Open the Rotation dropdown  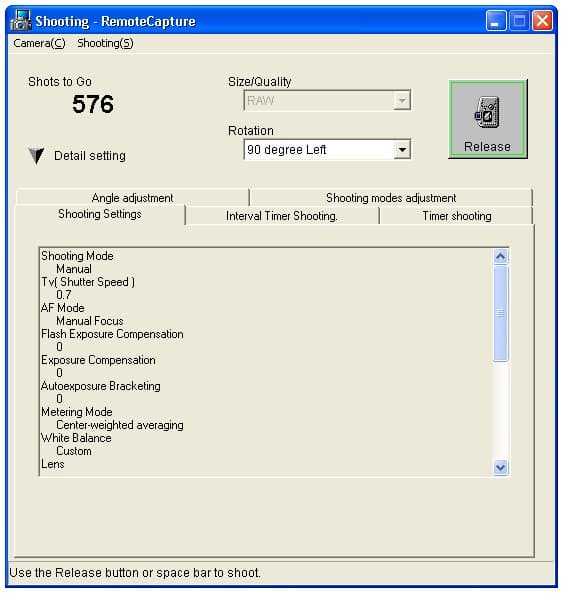[x=402, y=150]
